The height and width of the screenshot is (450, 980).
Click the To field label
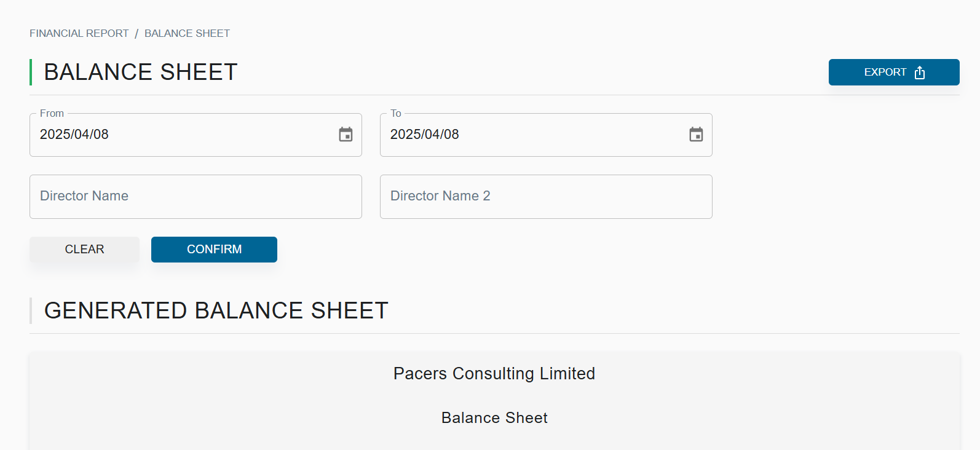[396, 113]
